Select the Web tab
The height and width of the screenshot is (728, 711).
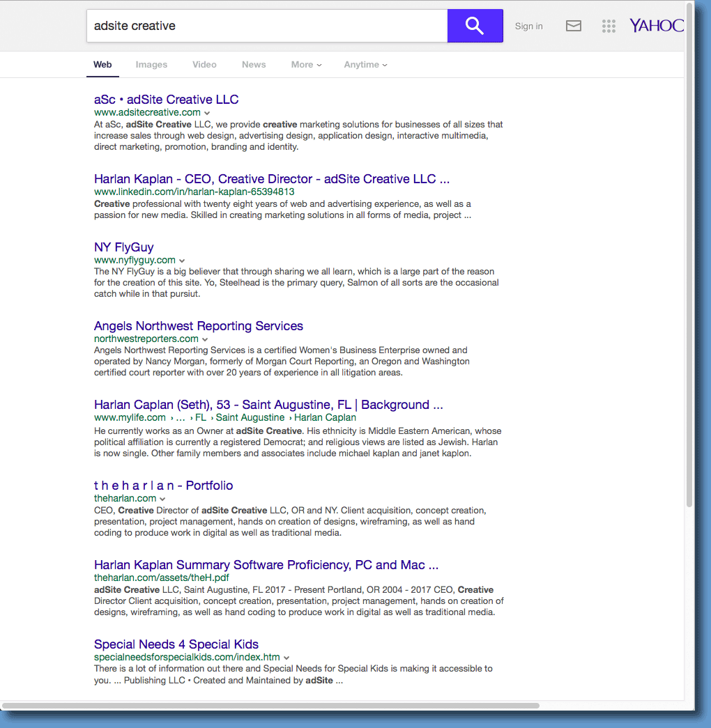(102, 65)
